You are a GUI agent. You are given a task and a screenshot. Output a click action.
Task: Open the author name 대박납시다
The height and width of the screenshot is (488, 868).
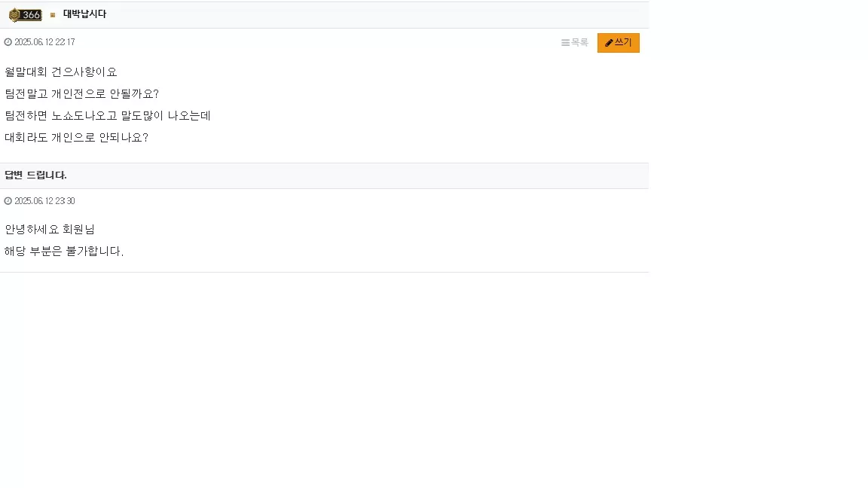(x=84, y=14)
